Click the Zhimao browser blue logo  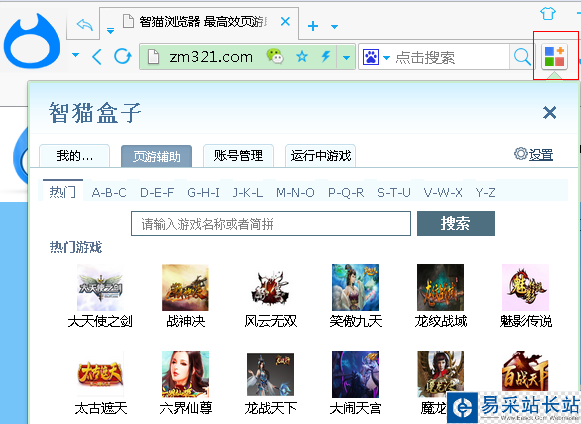pos(32,41)
